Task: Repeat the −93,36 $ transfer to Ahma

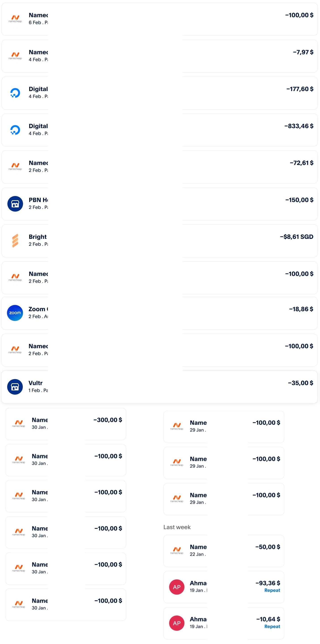Action: pyautogui.click(x=272, y=590)
